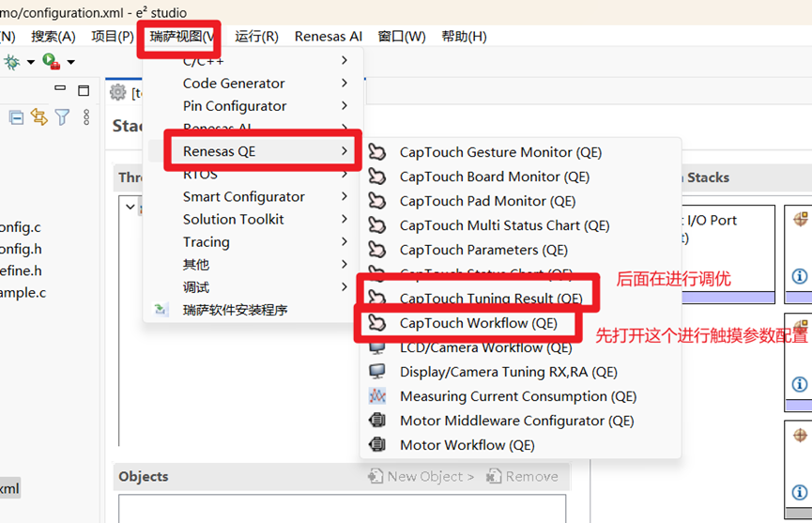Click the Collapse All icon in explorer
Viewport: 812px width, 523px height.
tap(16, 118)
